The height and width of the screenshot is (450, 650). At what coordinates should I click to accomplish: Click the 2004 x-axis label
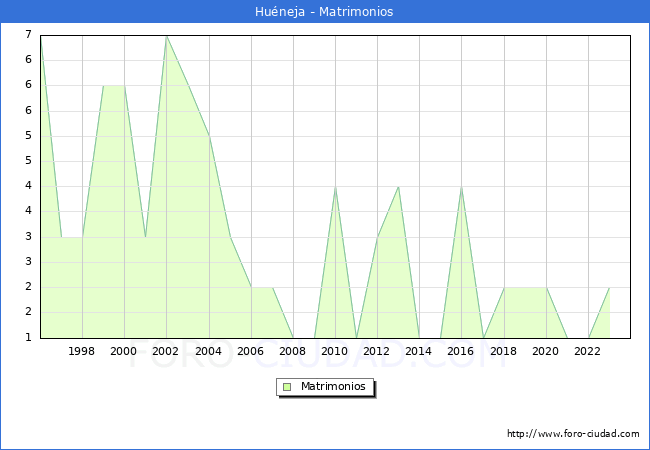pyautogui.click(x=209, y=351)
